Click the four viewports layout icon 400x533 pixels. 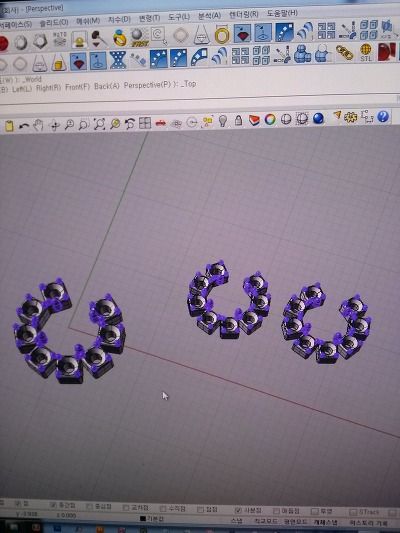(145, 123)
